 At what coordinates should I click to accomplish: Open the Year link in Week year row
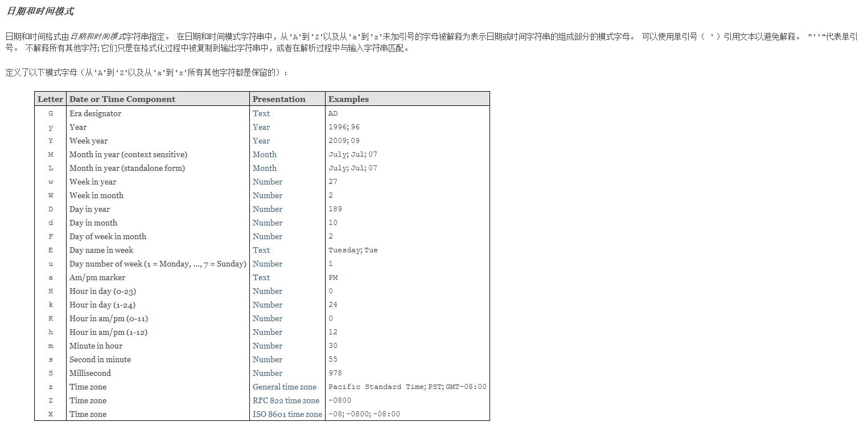(x=261, y=141)
